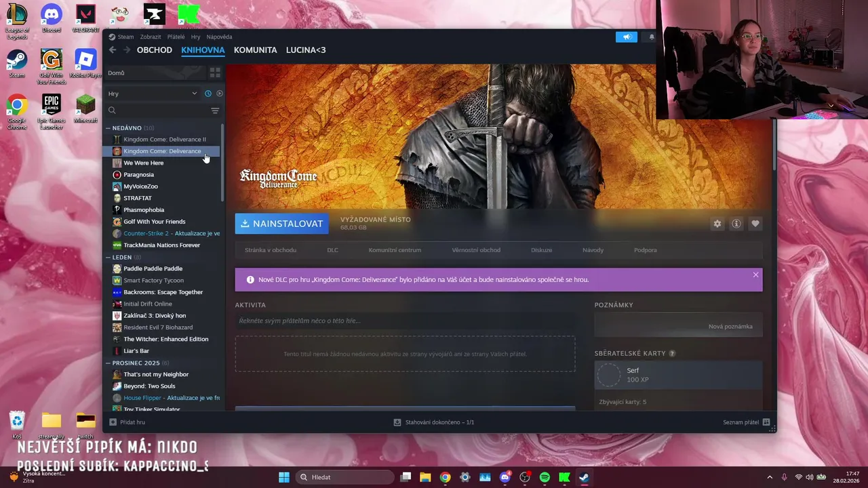Switch library to grid view icon
The width and height of the screenshot is (868, 488).
click(x=215, y=73)
